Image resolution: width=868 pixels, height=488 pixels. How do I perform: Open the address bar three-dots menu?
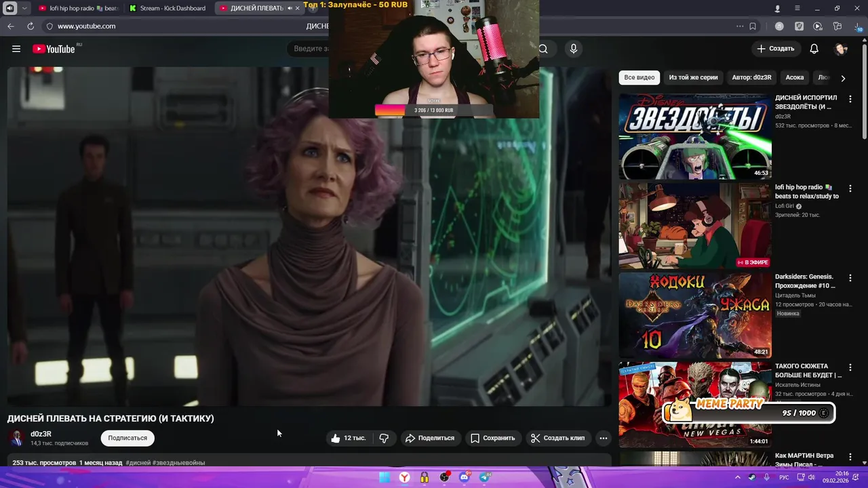click(740, 26)
